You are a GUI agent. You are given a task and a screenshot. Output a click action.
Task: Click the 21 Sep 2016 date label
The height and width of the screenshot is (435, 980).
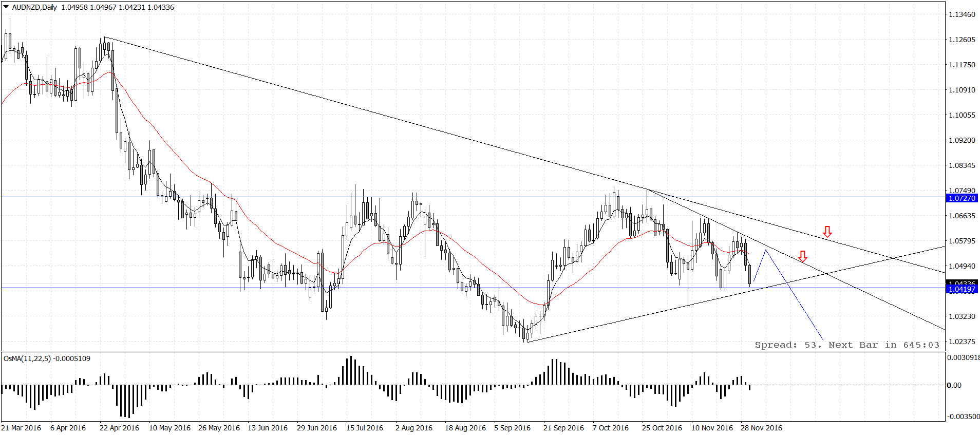tap(564, 428)
